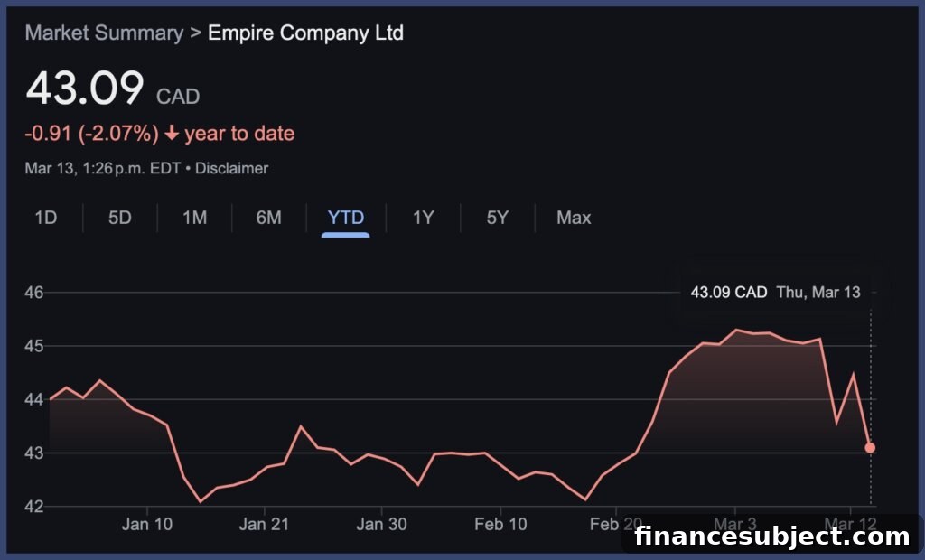Viewport: 925px width, 560px height.
Task: Click the Jan 21 axis label
Action: (265, 524)
